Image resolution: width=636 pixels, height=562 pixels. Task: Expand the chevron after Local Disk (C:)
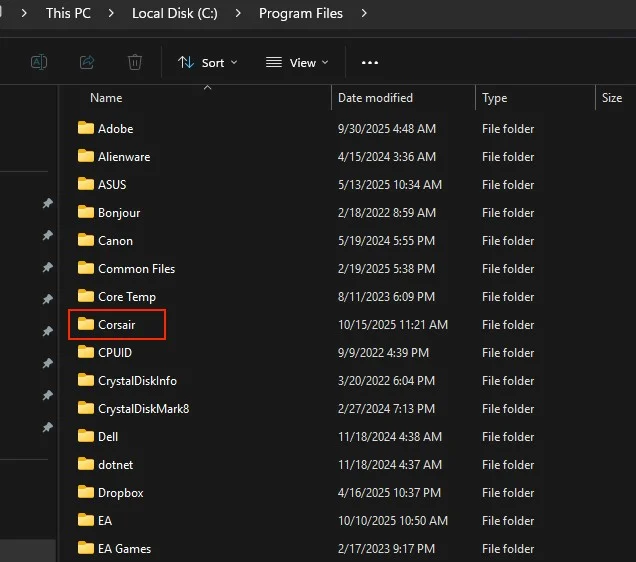pos(238,13)
